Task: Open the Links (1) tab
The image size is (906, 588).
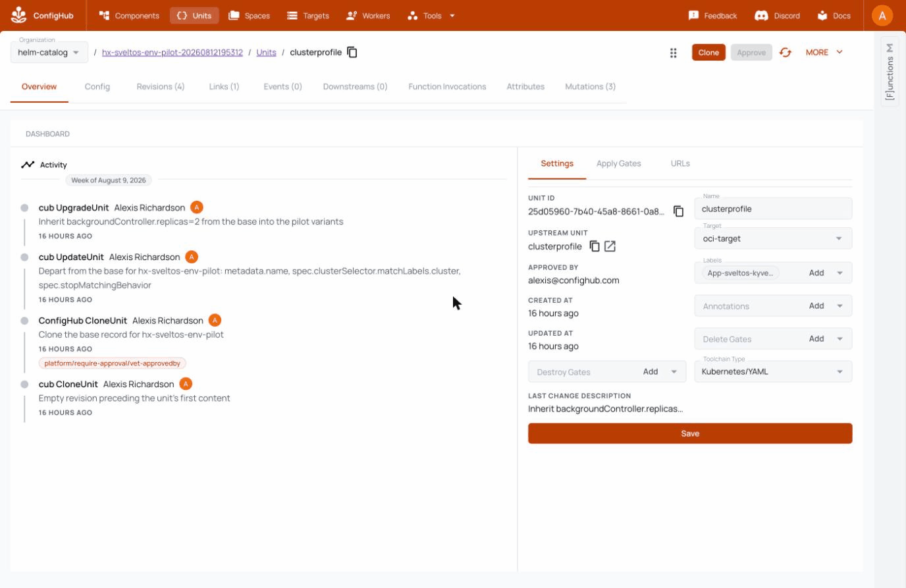Action: (x=224, y=87)
